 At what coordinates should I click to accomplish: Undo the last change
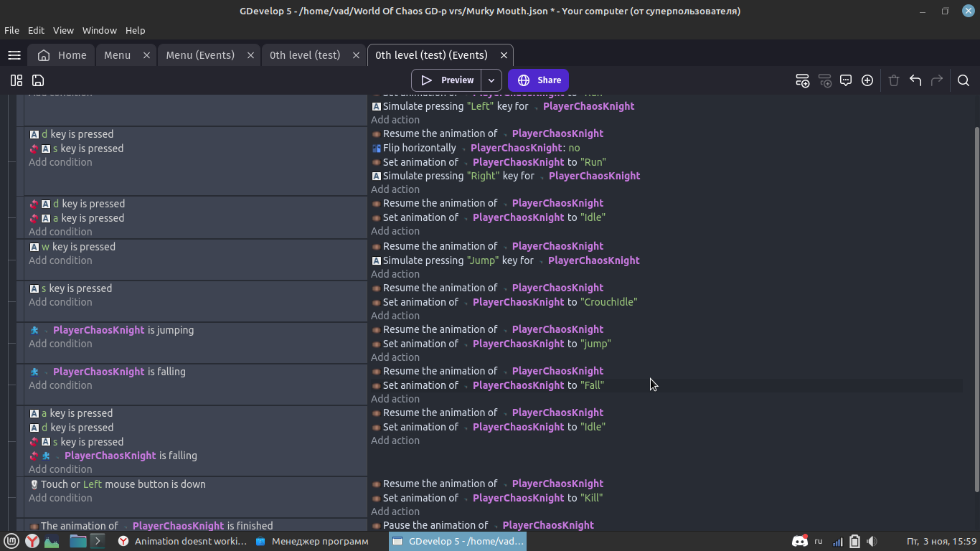tap(915, 80)
